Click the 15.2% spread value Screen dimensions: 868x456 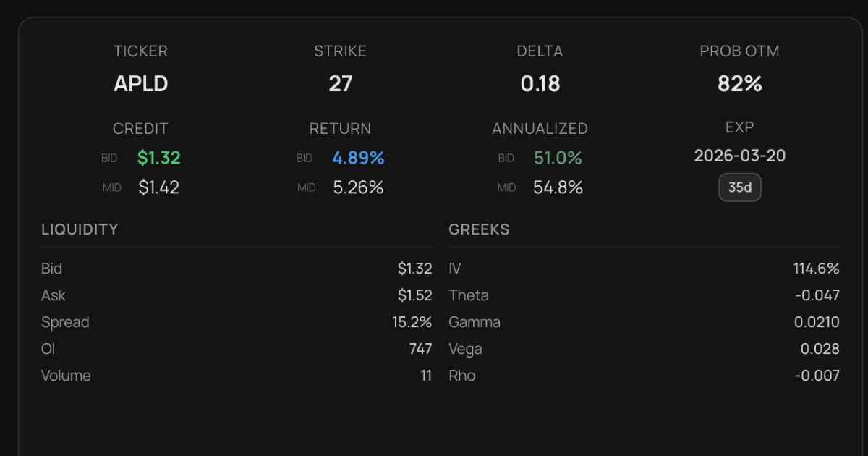[x=412, y=322]
